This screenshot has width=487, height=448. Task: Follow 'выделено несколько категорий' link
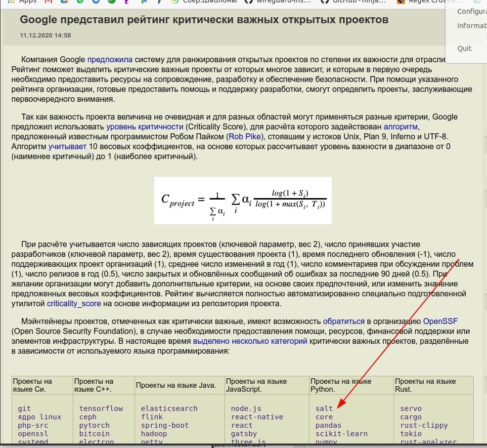click(x=250, y=341)
